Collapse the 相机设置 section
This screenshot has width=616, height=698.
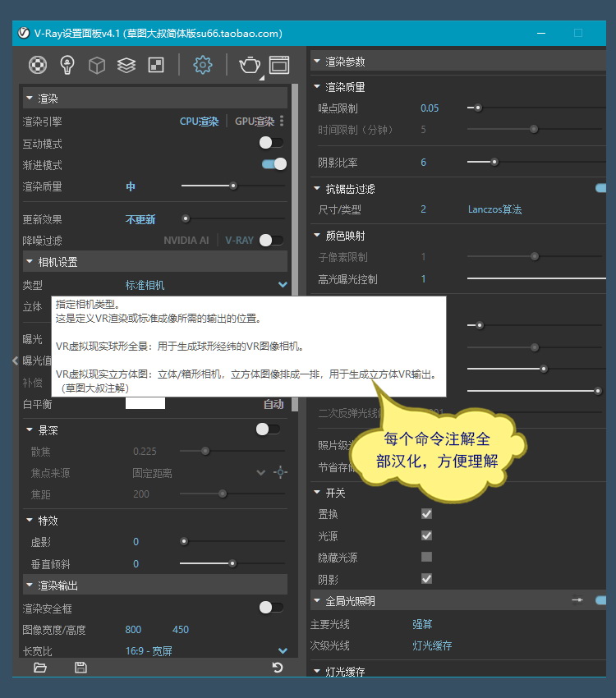click(30, 262)
